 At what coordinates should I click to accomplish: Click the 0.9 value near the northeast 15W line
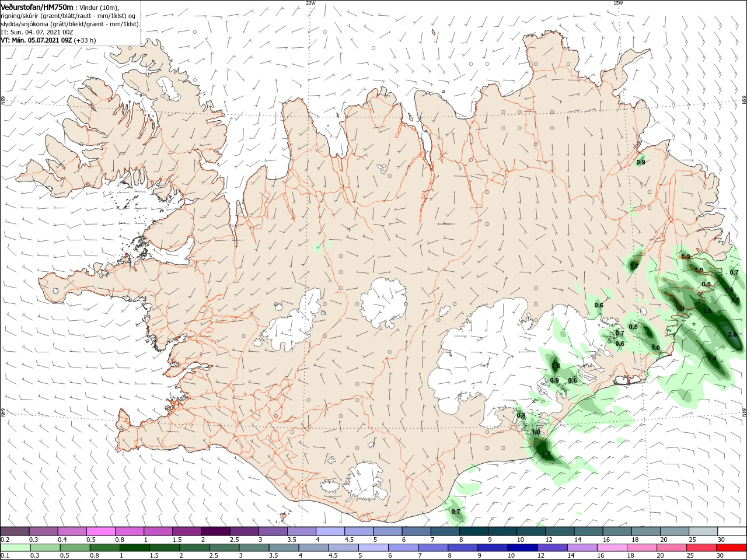pos(641,162)
